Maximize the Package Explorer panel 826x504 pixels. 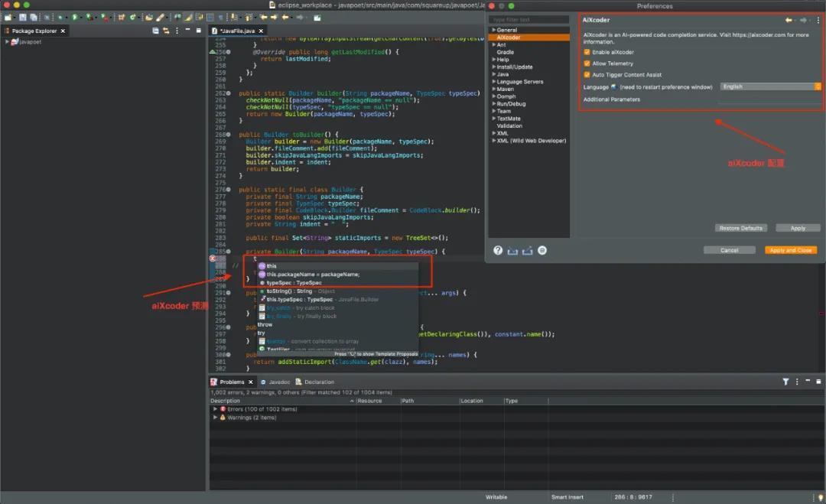[x=199, y=31]
